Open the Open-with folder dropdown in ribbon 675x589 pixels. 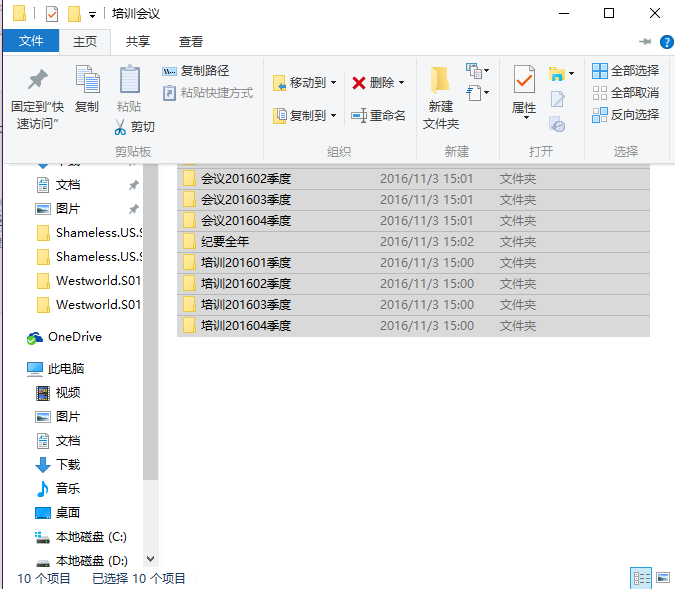pyautogui.click(x=561, y=74)
